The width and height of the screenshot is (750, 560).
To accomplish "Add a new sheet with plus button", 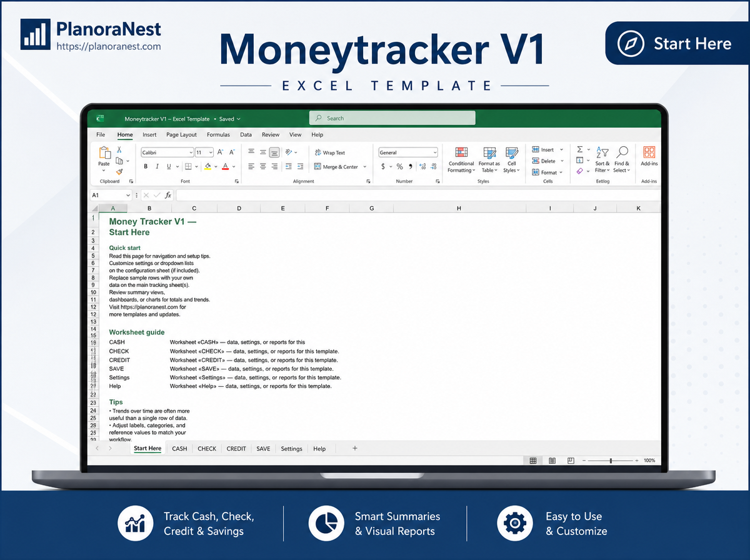I will pos(355,448).
